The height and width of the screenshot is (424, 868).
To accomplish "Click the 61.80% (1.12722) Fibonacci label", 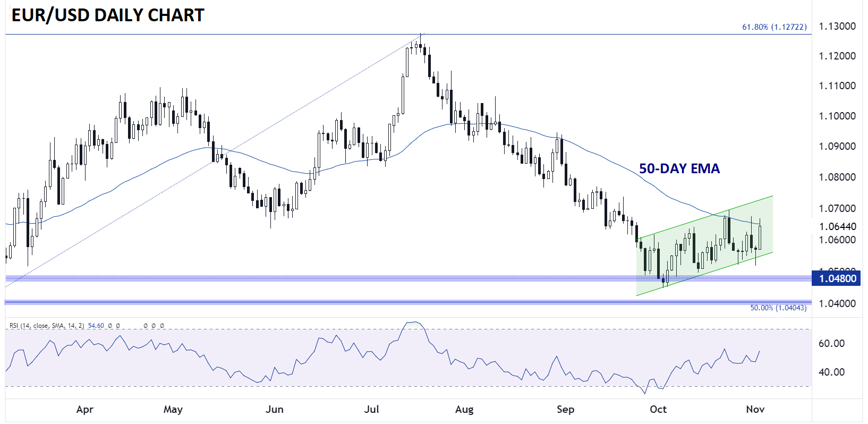I will click(774, 27).
